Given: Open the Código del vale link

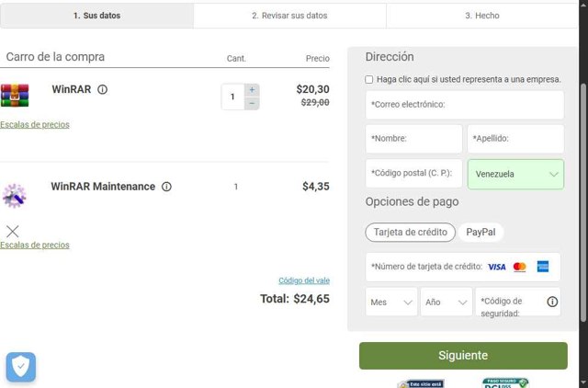Looking at the screenshot, I should (303, 280).
